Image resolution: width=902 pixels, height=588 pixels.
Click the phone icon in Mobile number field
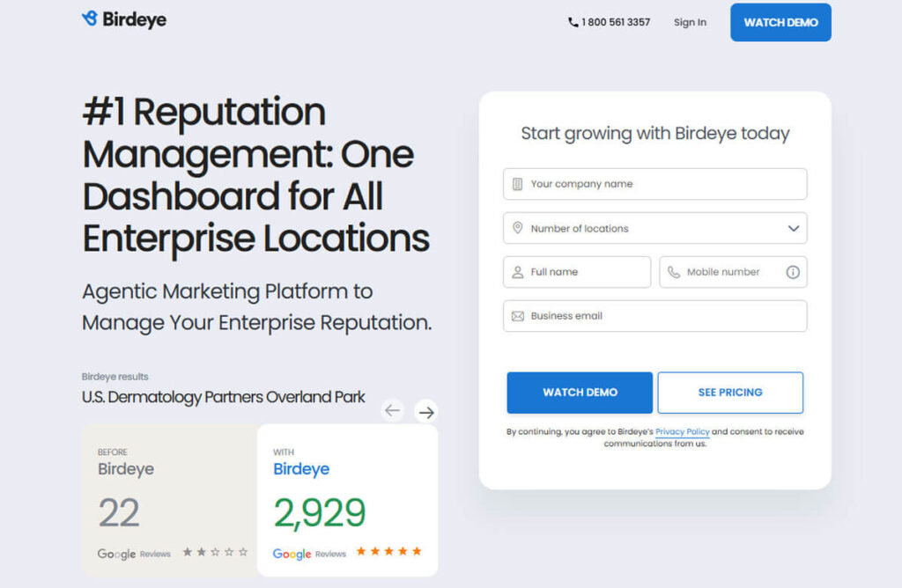point(674,272)
